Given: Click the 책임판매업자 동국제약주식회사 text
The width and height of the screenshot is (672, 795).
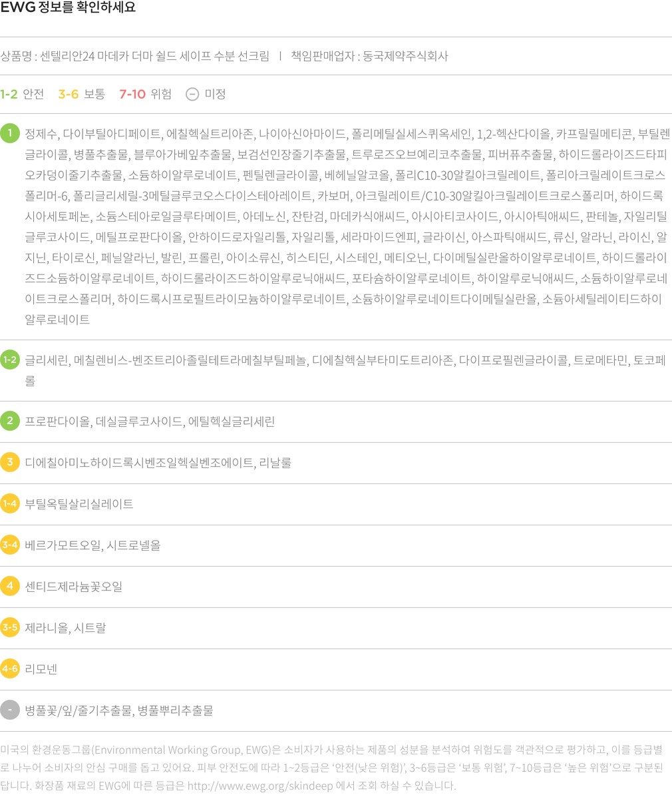Looking at the screenshot, I should click(369, 56).
